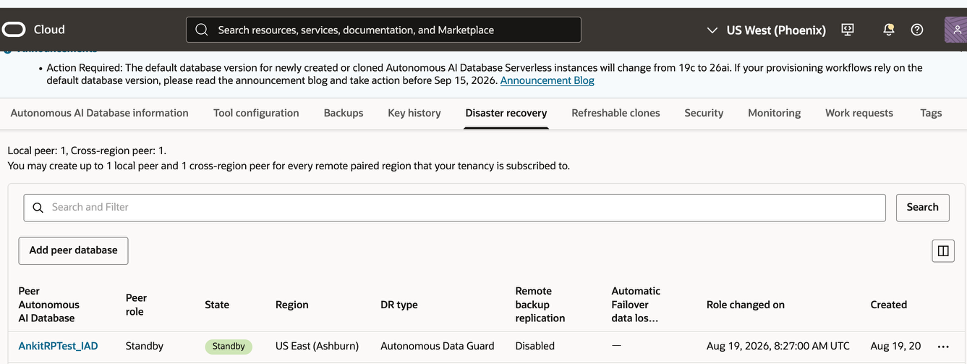Click the Add peer database button
This screenshot has width=968, height=364.
pyautogui.click(x=73, y=250)
